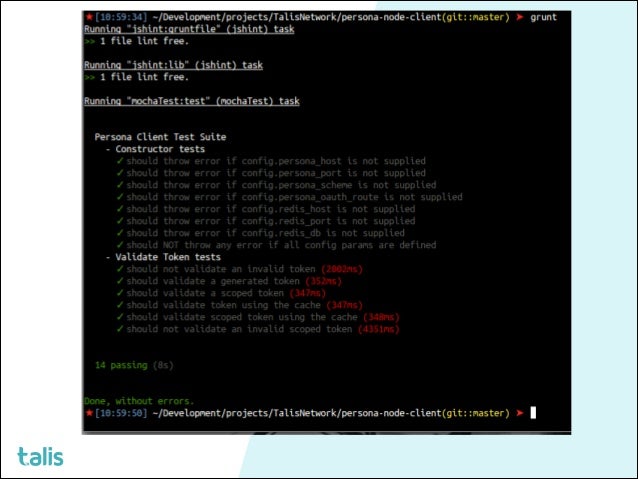The height and width of the screenshot is (479, 638).
Task: Click the red (348ms) duration
Action: tap(381, 317)
